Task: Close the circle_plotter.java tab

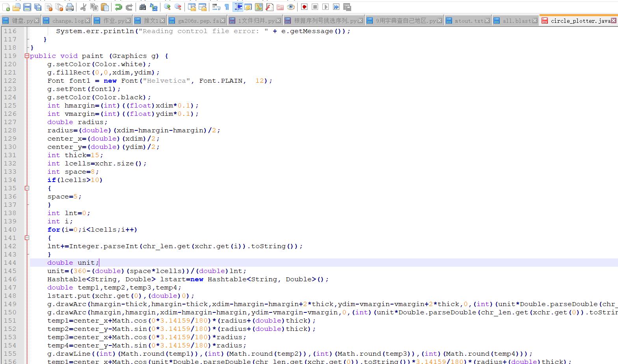Action: point(614,21)
